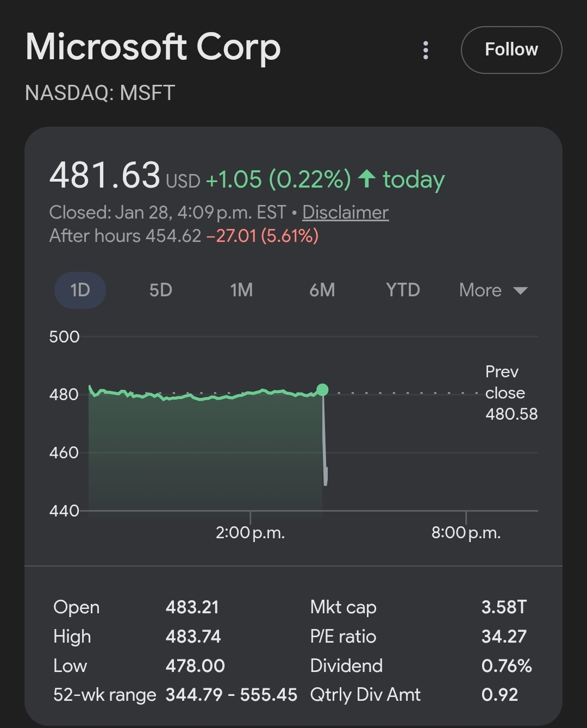Follow Microsoft Corp stock

pyautogui.click(x=511, y=49)
